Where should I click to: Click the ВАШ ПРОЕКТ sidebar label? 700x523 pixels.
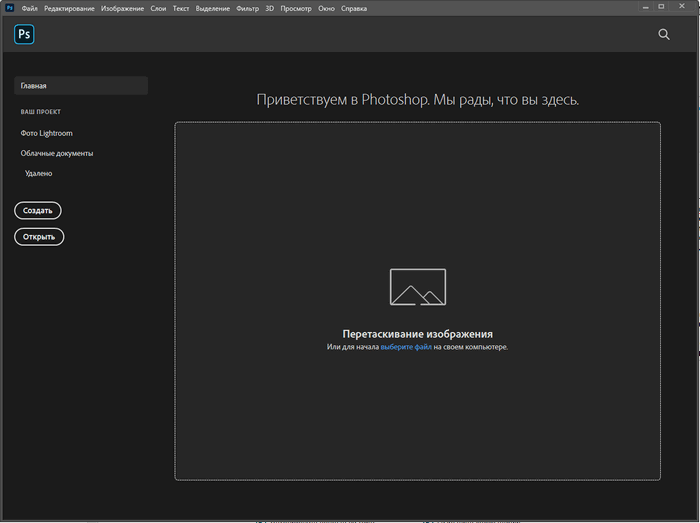tap(41, 112)
